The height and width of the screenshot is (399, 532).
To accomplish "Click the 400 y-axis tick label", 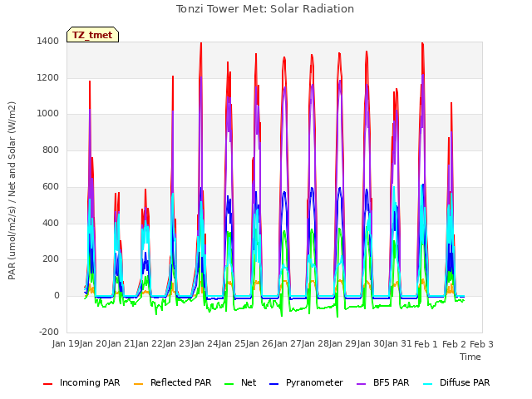I will coord(51,224).
